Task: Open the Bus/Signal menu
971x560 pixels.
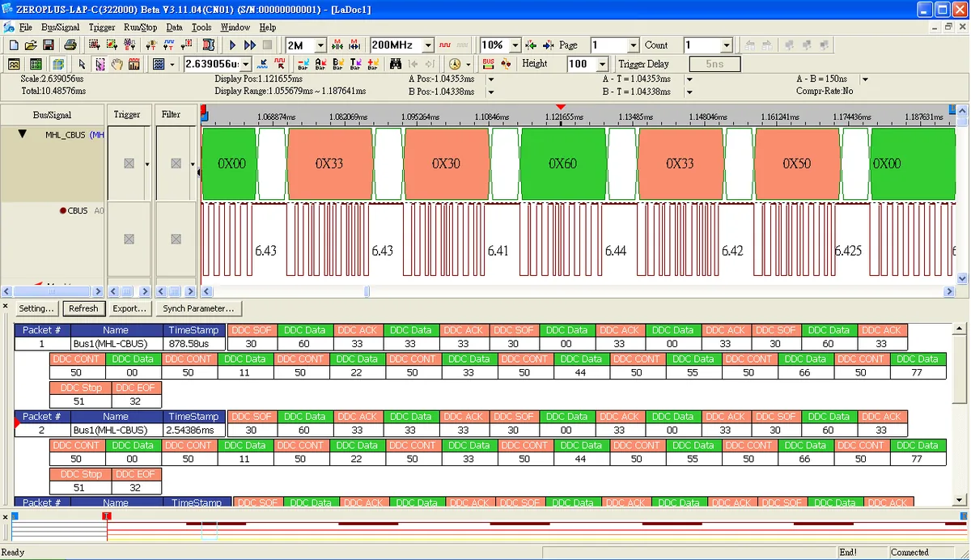Action: tap(61, 28)
